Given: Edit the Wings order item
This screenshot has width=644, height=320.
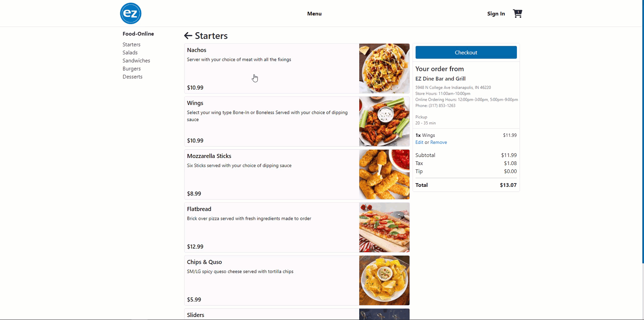Looking at the screenshot, I should pyautogui.click(x=419, y=142).
